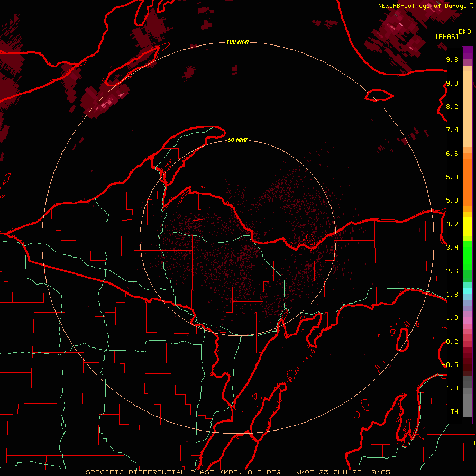Click the TH threshold label on legend
The width and height of the screenshot is (476, 476).
point(454,412)
